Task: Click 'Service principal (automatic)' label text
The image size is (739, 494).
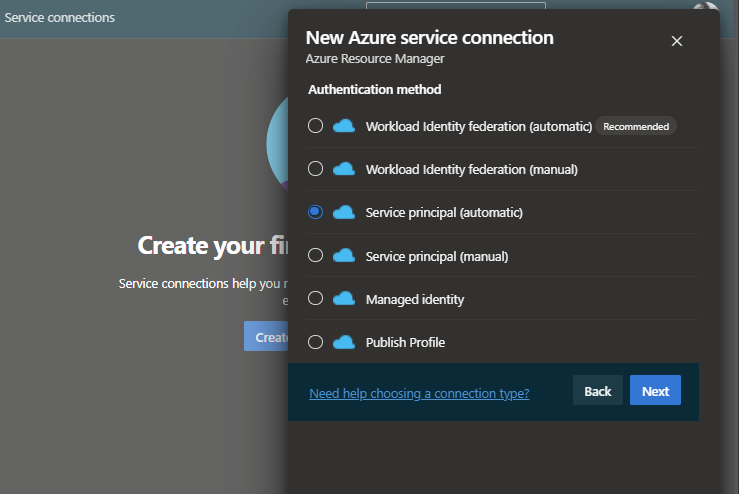Action: click(x=444, y=213)
